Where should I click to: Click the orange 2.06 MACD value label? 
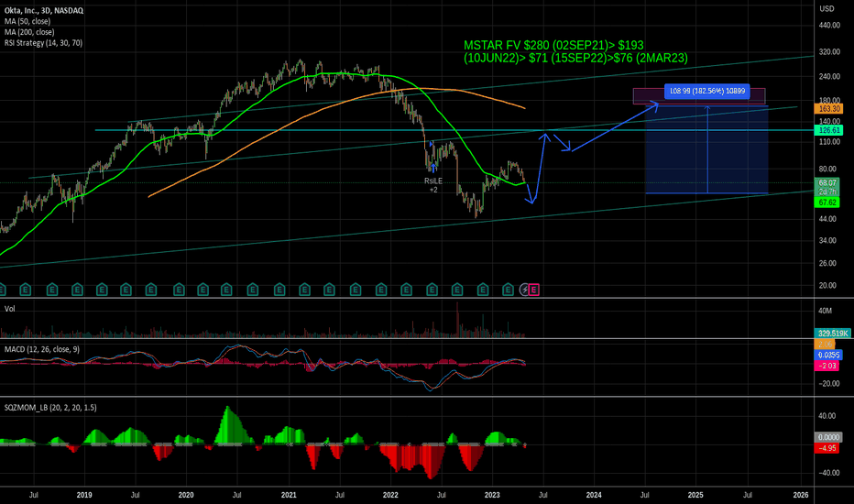point(825,345)
